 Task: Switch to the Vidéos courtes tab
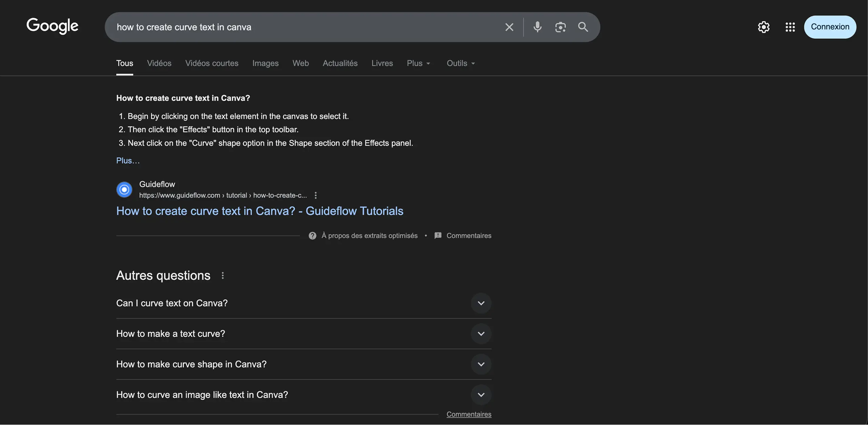point(212,63)
